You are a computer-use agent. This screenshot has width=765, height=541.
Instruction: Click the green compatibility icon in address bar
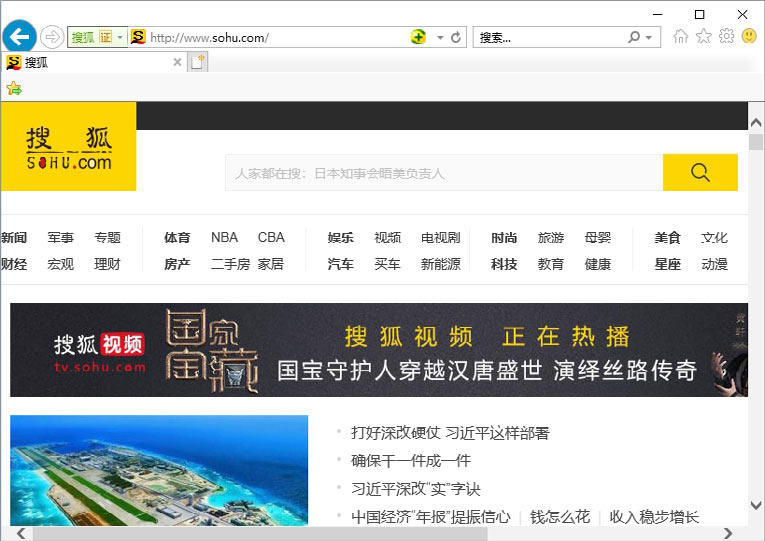click(418, 38)
